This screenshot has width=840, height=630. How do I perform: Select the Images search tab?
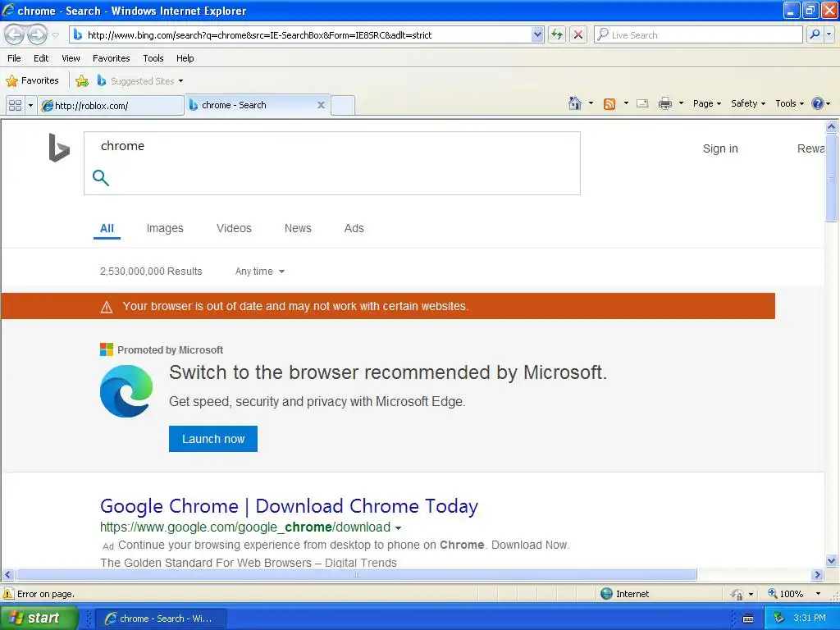[x=165, y=228]
